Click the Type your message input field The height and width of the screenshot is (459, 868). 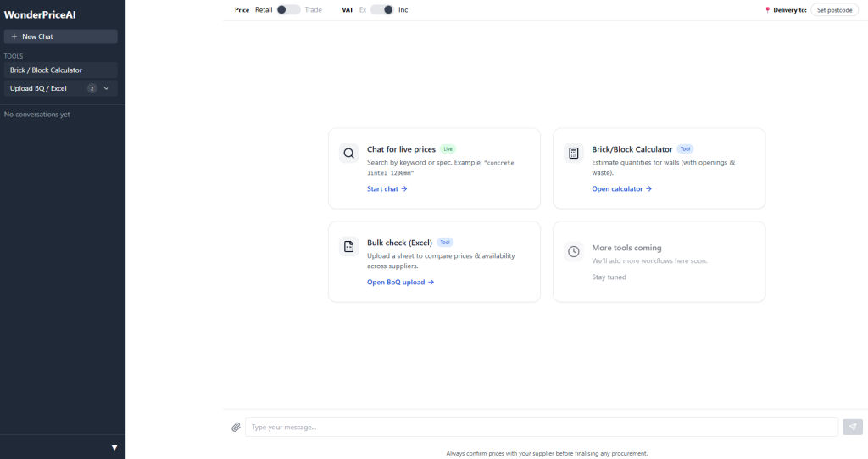click(541, 428)
